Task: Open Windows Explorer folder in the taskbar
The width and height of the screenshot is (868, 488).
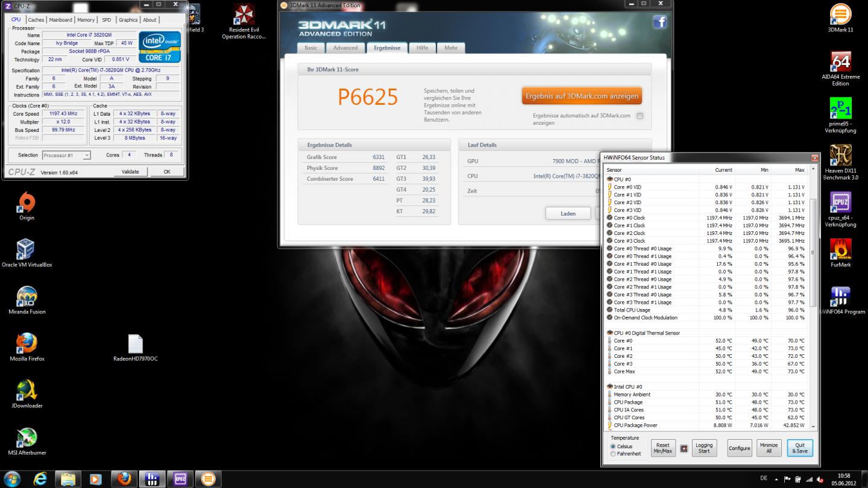Action: pos(68,479)
